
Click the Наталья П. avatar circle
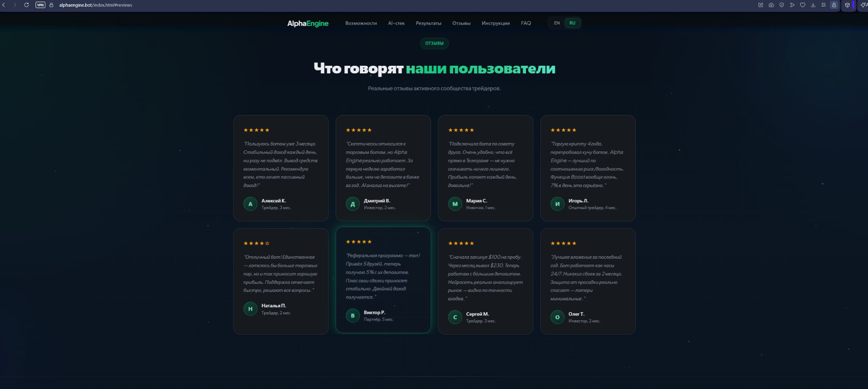click(x=250, y=309)
